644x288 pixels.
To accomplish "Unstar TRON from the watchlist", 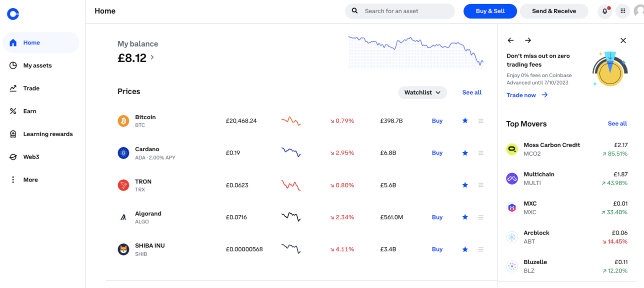I will pyautogui.click(x=465, y=185).
